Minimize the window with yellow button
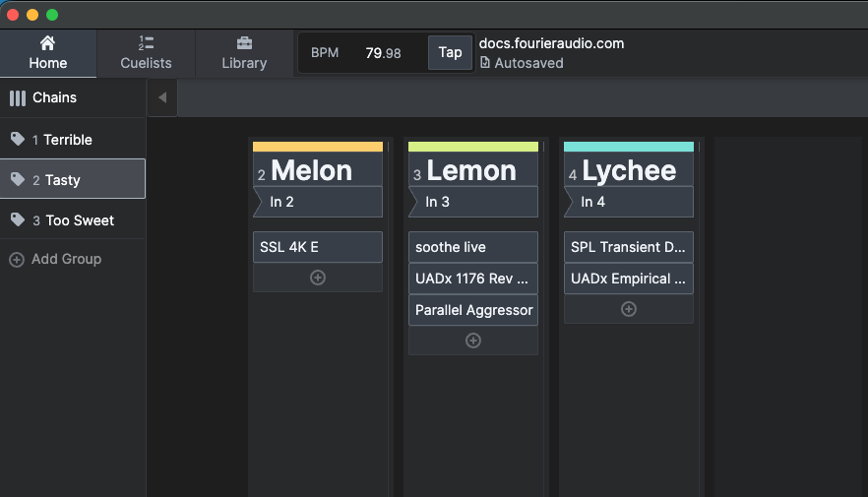This screenshot has height=497, width=868. (x=32, y=15)
